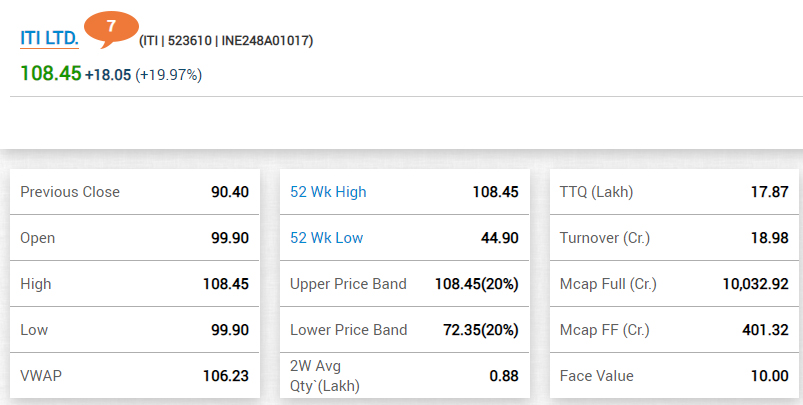
Task: Click the large green current price
Action: coord(50,74)
